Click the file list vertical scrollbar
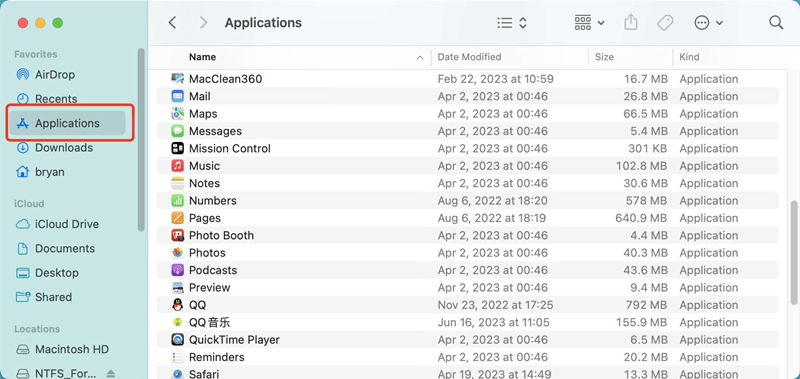The width and height of the screenshot is (800, 379). 794,254
